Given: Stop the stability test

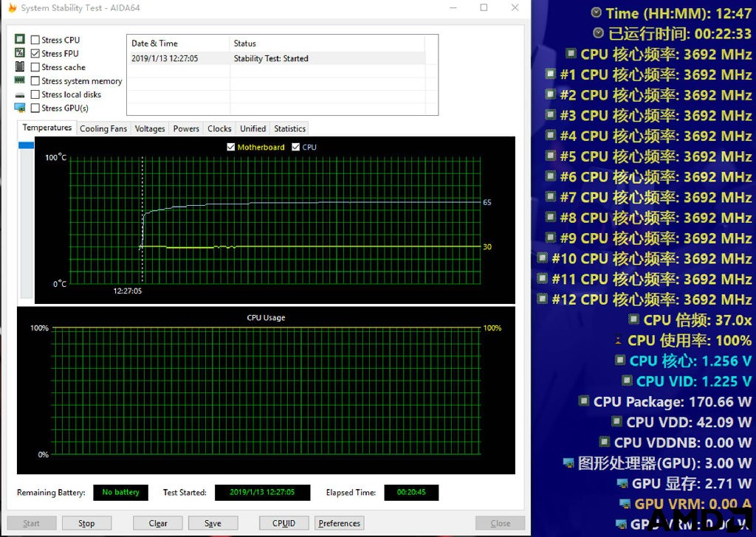Looking at the screenshot, I should pos(86,523).
